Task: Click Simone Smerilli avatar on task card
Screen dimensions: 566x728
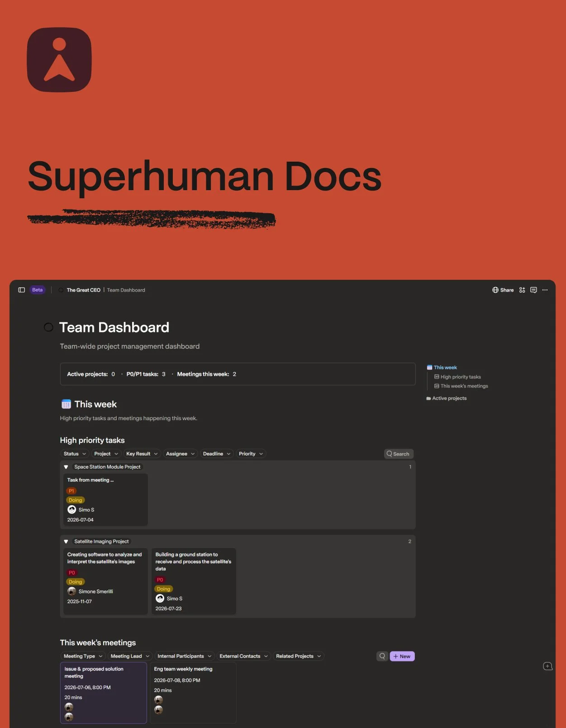Action: [x=71, y=591]
